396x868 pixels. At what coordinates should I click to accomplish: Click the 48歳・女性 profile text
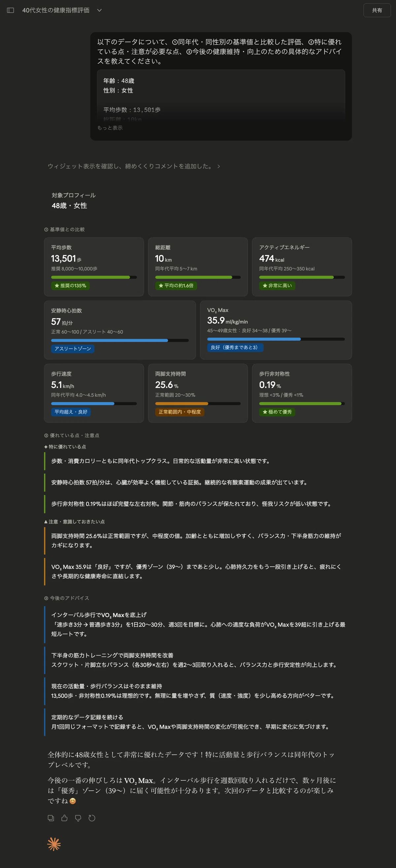click(x=69, y=206)
